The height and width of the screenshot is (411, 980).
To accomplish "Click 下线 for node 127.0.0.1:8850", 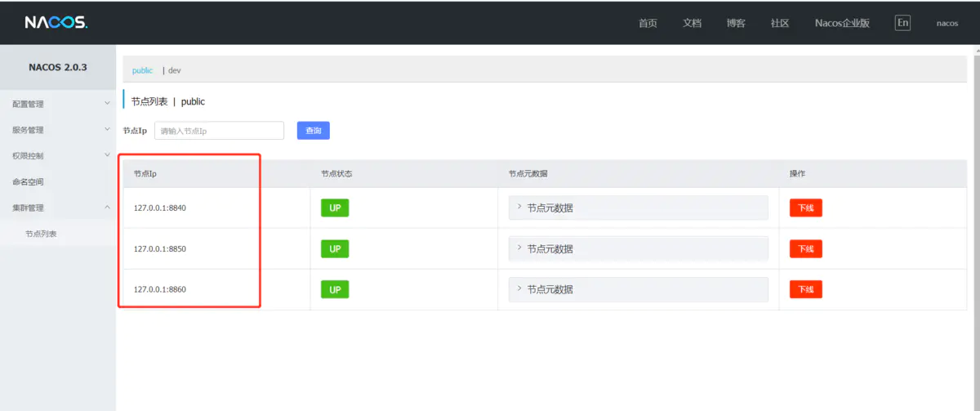I will click(x=805, y=248).
